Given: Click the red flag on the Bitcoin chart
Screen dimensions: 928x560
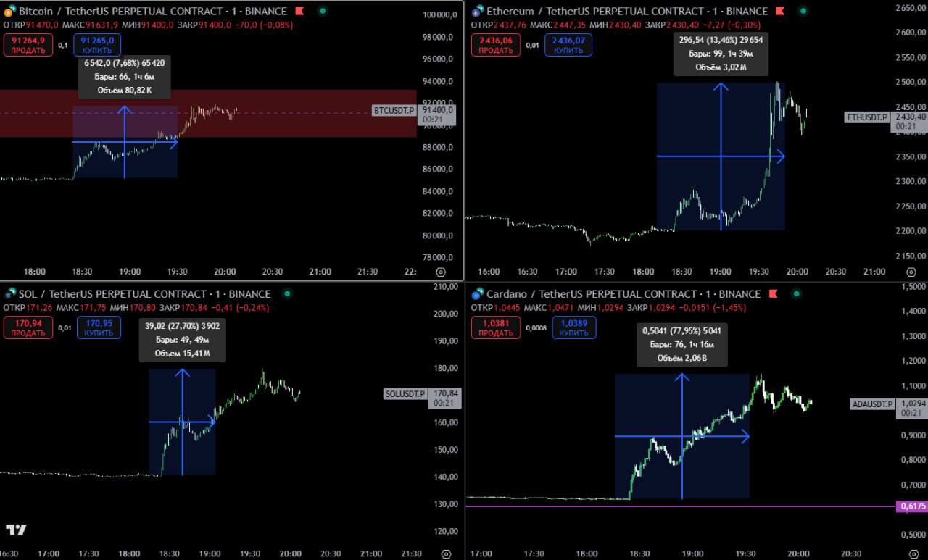Looking at the screenshot, I should click(299, 12).
